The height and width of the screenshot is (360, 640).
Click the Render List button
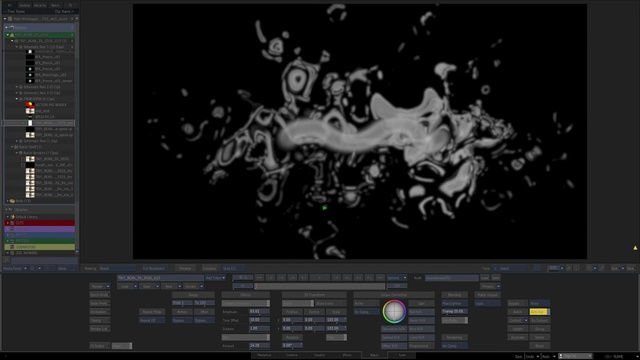click(x=100, y=329)
